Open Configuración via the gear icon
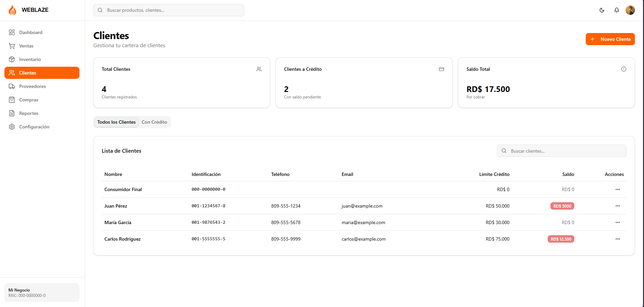 click(x=12, y=127)
